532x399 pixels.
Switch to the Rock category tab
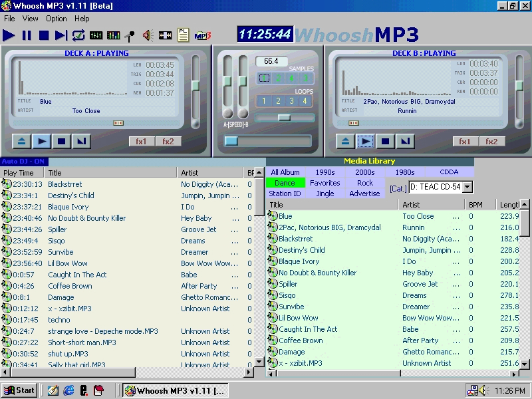click(x=365, y=183)
